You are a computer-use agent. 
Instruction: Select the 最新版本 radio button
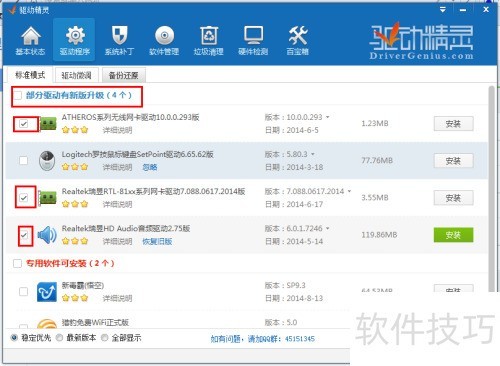point(59,338)
